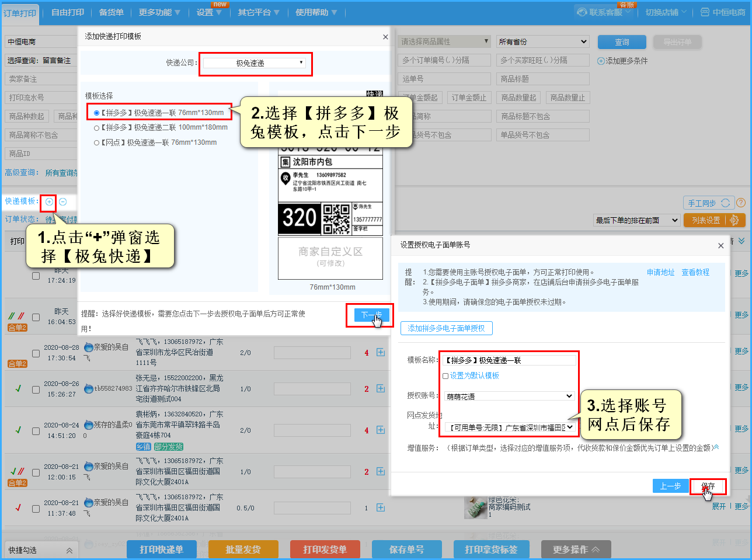Switch to the 自由打印 tab
Image resolution: width=752 pixels, height=560 pixels.
tap(68, 12)
